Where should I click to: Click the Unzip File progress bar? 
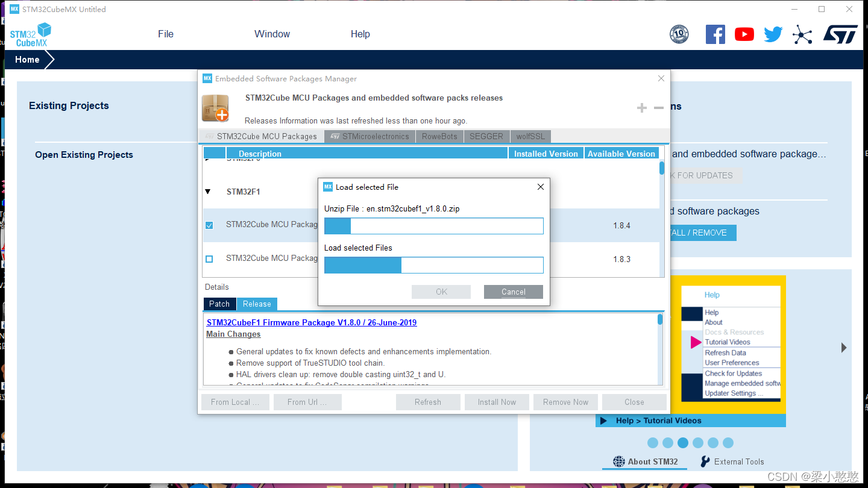click(434, 226)
